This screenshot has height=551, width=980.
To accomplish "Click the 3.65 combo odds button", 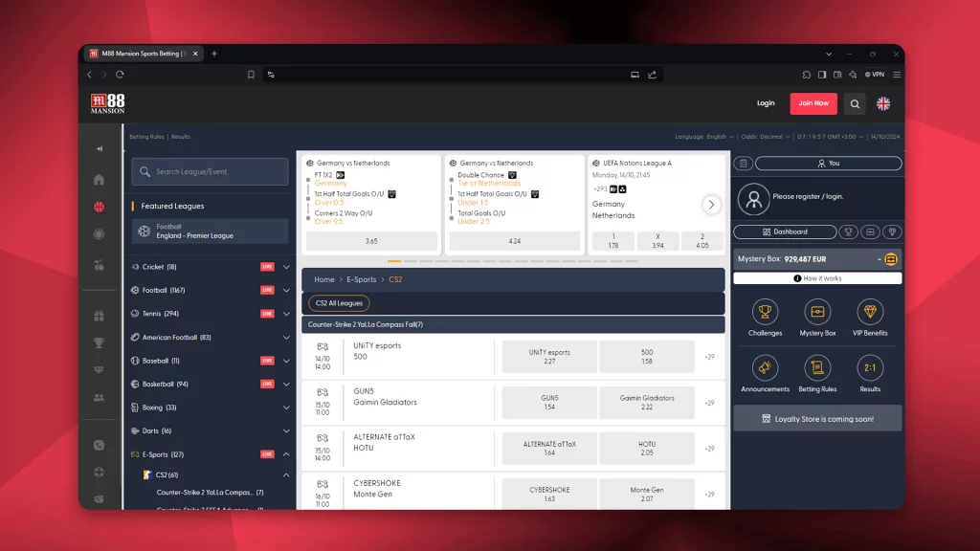I will pos(371,241).
